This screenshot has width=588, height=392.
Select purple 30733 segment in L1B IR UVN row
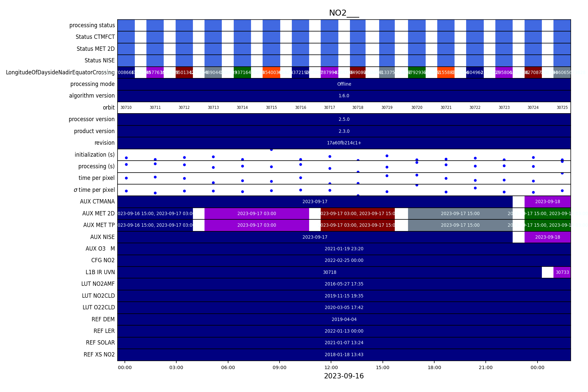tap(562, 272)
